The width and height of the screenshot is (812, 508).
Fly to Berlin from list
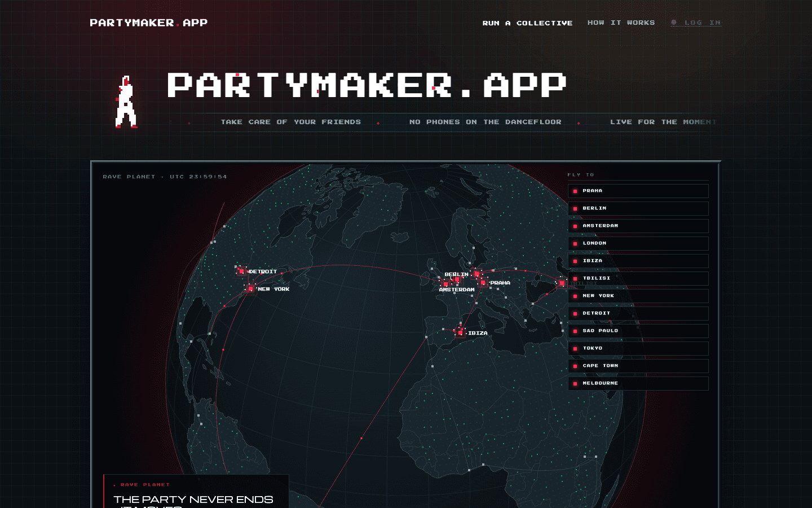pyautogui.click(x=638, y=208)
